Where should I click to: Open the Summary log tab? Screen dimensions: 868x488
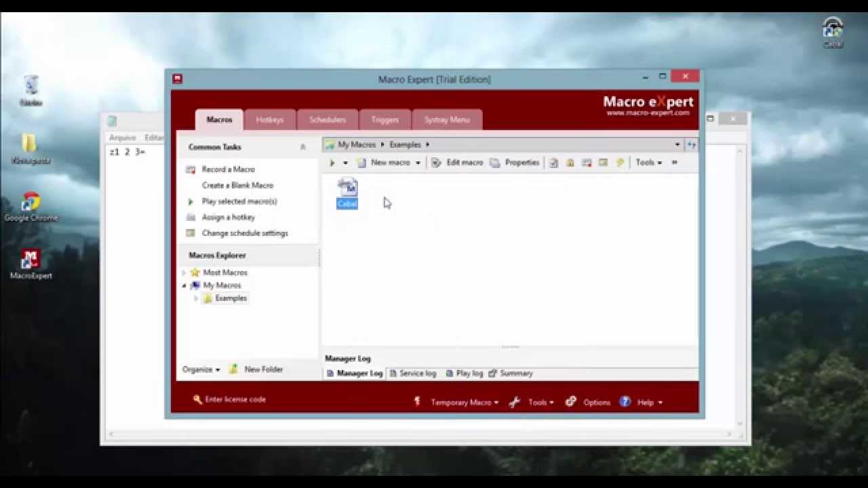click(x=511, y=373)
